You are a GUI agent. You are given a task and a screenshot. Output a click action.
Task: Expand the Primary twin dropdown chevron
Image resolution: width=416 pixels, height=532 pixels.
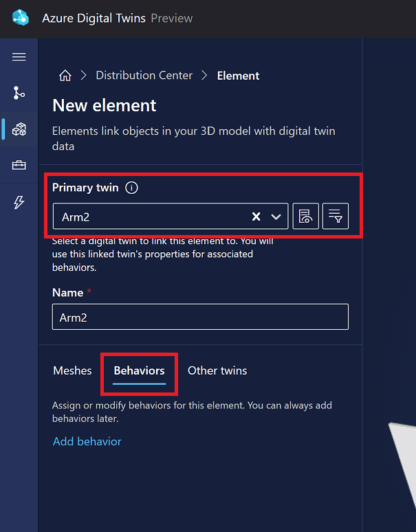(276, 217)
